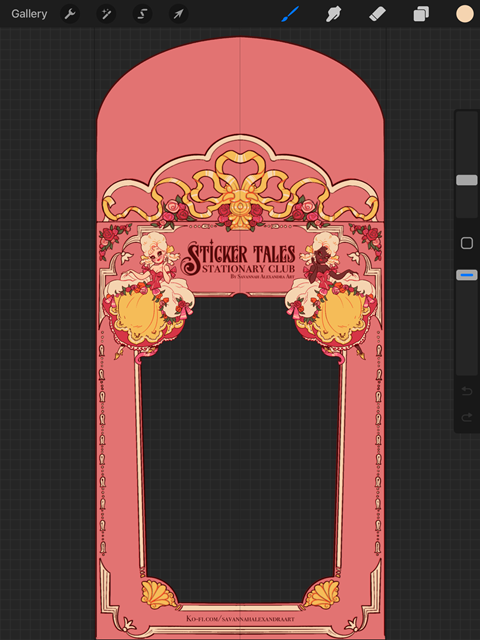The height and width of the screenshot is (640, 480).
Task: Redo the last action
Action: [x=467, y=417]
